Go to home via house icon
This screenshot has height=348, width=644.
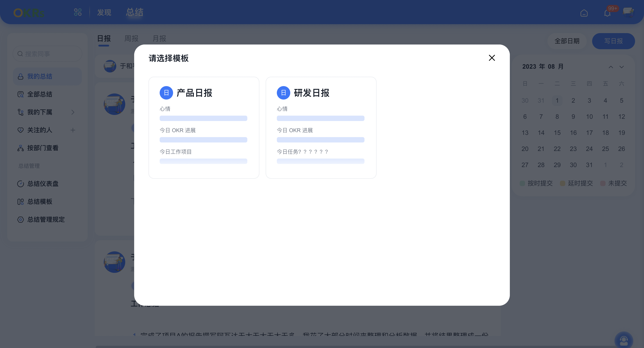[584, 13]
